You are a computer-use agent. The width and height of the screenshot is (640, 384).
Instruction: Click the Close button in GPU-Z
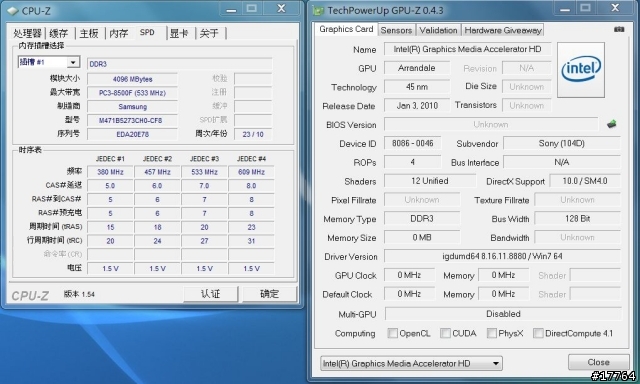click(x=598, y=362)
